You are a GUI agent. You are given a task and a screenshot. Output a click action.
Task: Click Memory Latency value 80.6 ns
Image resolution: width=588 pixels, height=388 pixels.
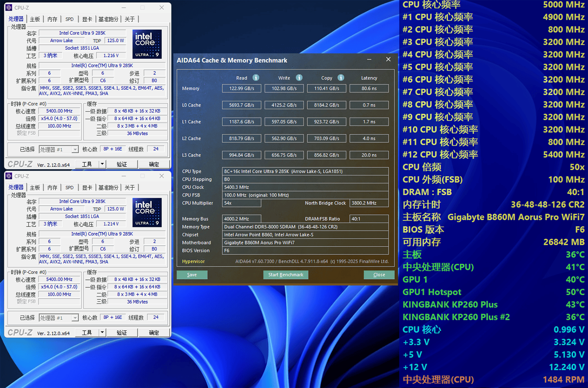[369, 89]
